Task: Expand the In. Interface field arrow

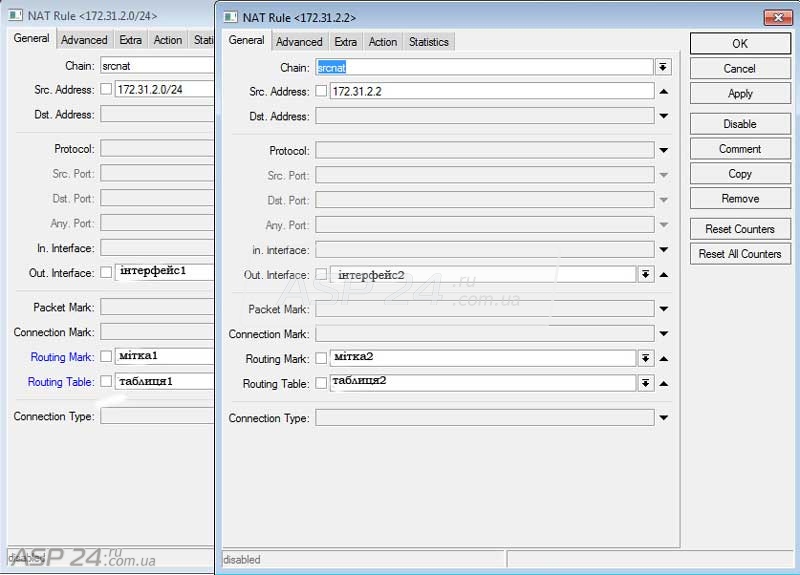Action: [663, 250]
